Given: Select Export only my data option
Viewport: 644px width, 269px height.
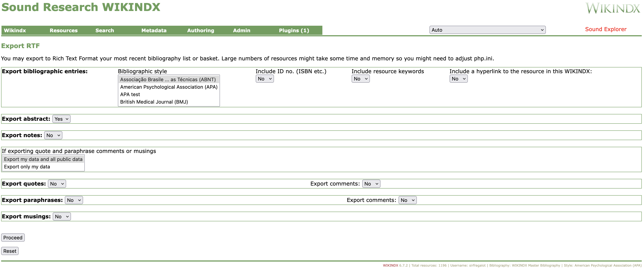Looking at the screenshot, I should point(27,167).
